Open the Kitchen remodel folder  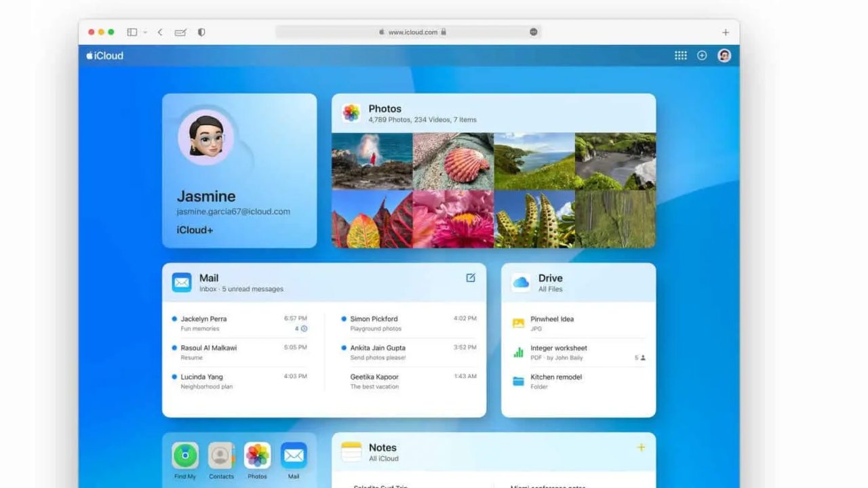(x=578, y=382)
